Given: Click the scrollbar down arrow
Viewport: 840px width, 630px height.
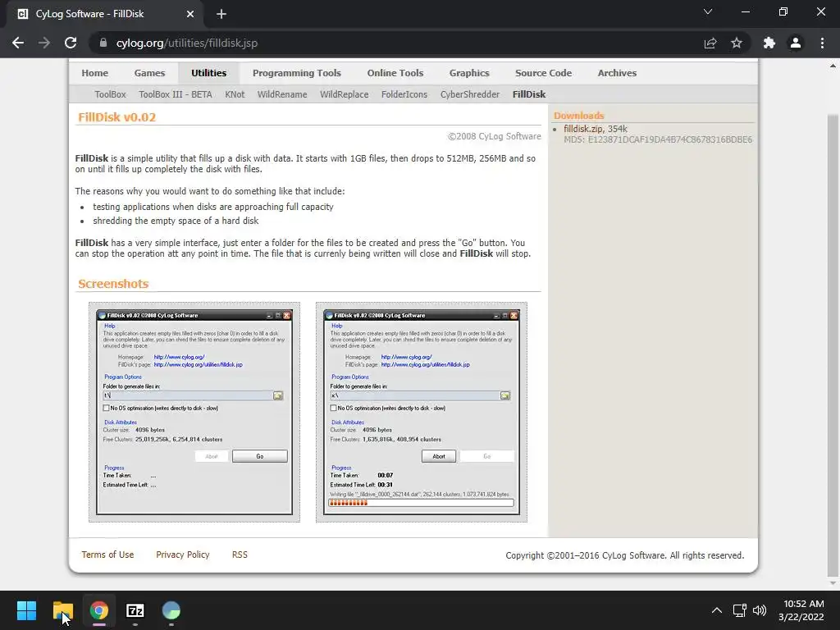Looking at the screenshot, I should tap(833, 583).
